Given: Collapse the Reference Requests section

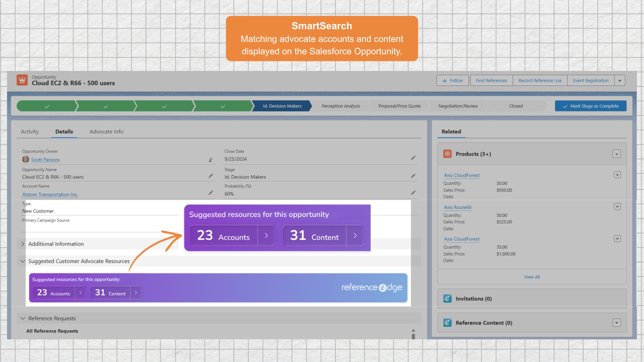Looking at the screenshot, I should tap(23, 318).
